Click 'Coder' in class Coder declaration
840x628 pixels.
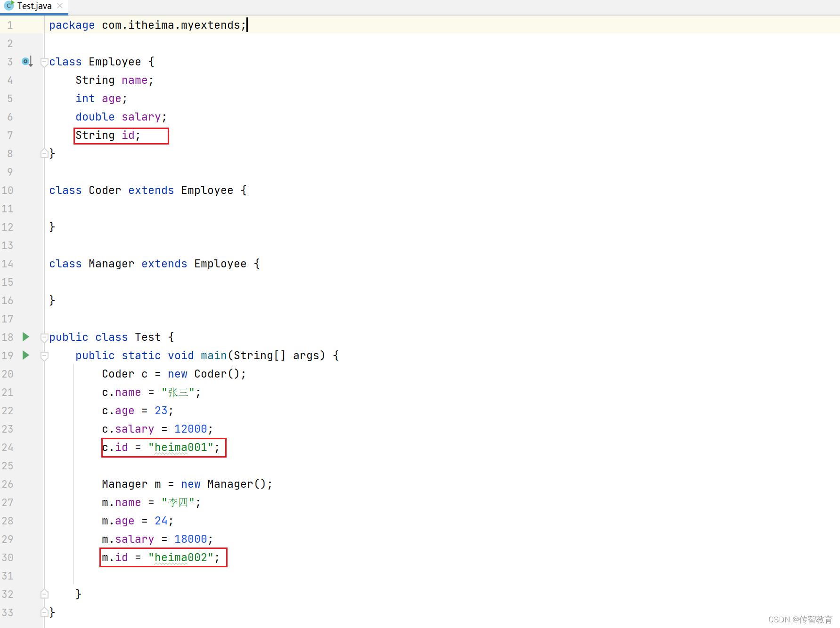coord(105,190)
